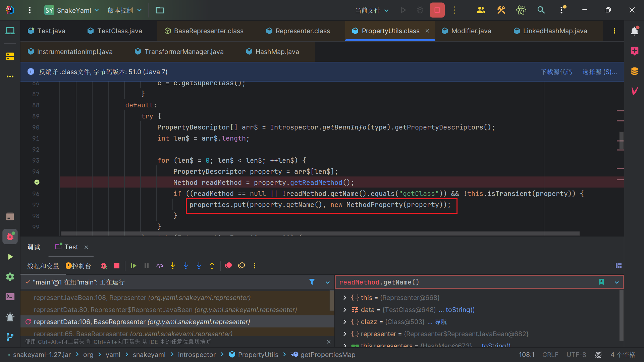This screenshot has height=362, width=644.
Task: Switch to BaseRepresenter.class tab
Action: (204, 31)
